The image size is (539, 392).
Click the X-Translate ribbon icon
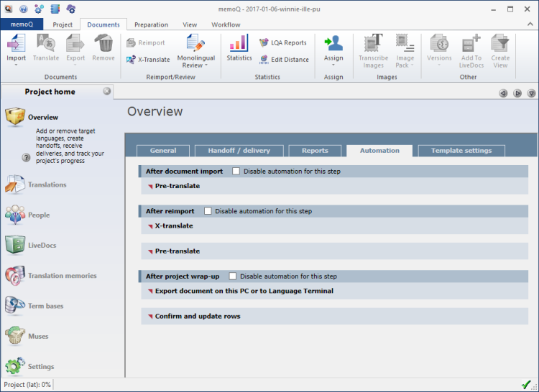[132, 60]
